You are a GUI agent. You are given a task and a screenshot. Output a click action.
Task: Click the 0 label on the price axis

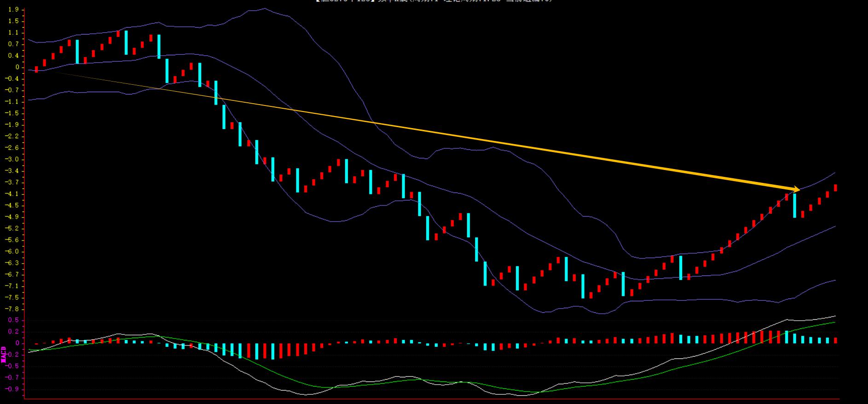tap(17, 67)
